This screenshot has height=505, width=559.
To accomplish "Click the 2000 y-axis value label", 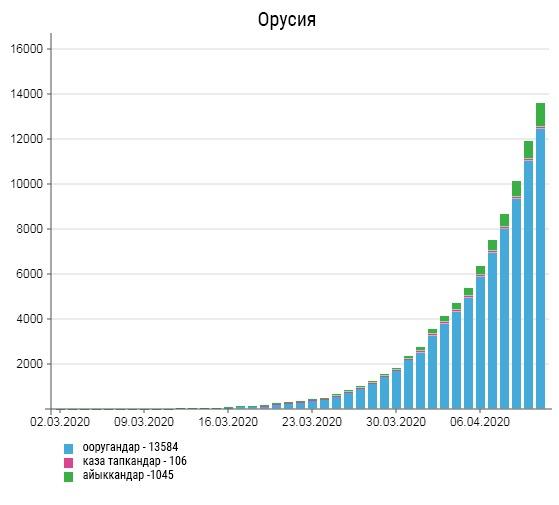I will [x=30, y=364].
